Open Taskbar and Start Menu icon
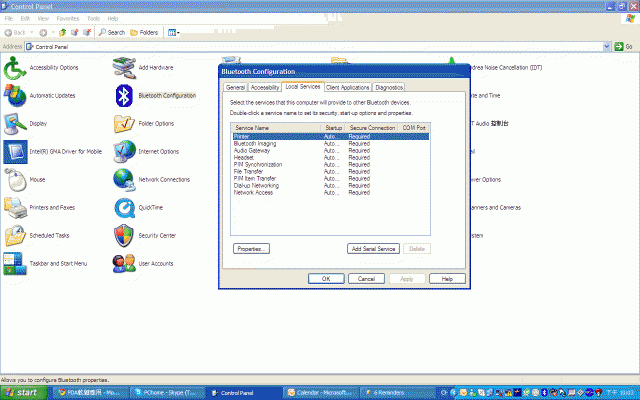The width and height of the screenshot is (640, 400). point(16,264)
